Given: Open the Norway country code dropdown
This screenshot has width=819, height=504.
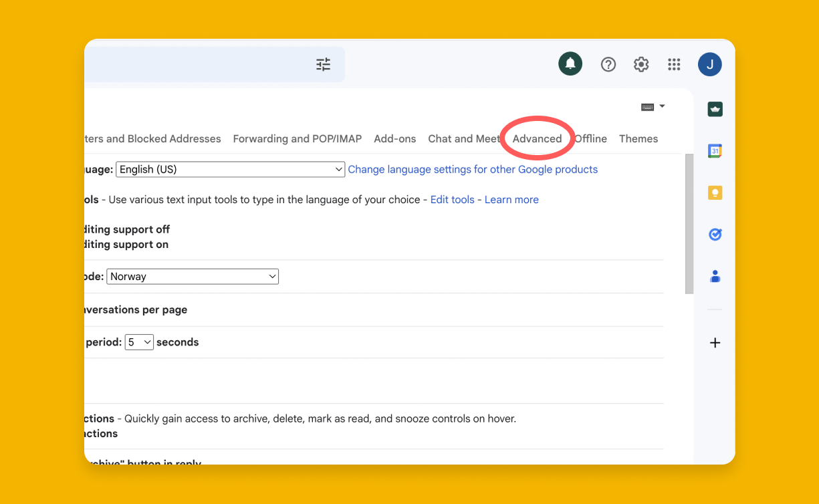Looking at the screenshot, I should click(193, 276).
